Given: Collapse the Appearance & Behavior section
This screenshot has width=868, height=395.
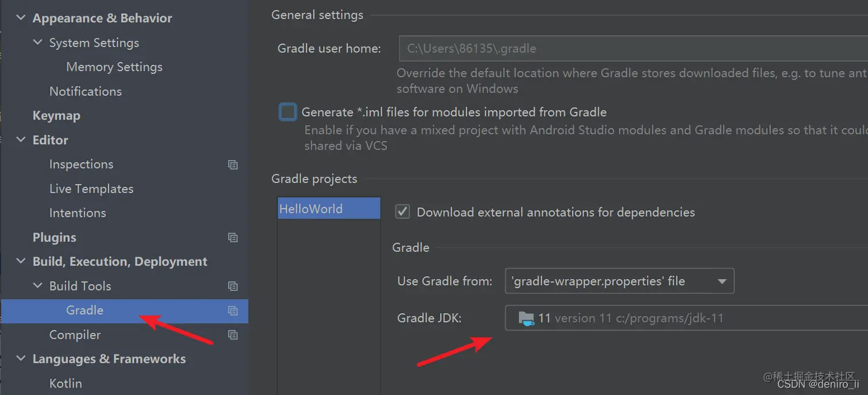Looking at the screenshot, I should coord(21,18).
